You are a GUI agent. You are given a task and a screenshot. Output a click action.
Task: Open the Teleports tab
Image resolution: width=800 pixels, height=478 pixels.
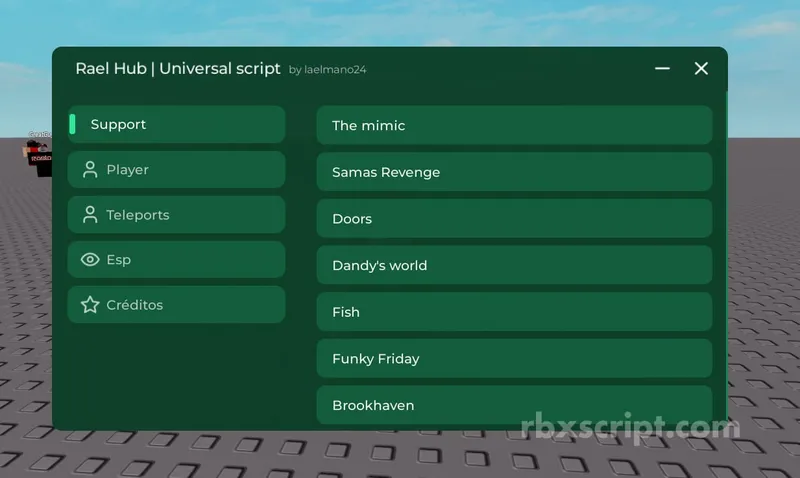click(177, 215)
